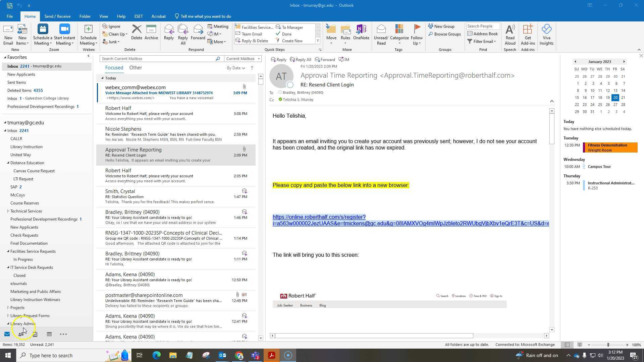Open Calendar view in navigation bar
The width and height of the screenshot is (644, 362).
point(49,334)
